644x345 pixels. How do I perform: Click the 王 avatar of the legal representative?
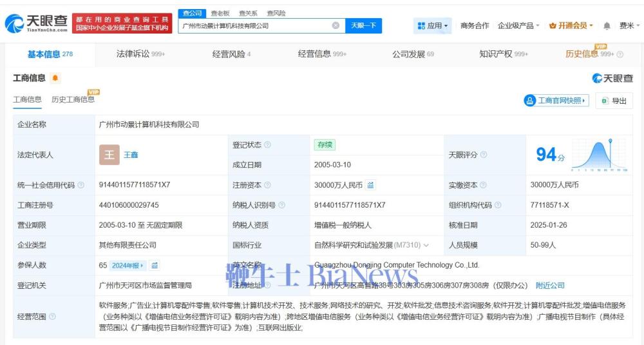109,155
